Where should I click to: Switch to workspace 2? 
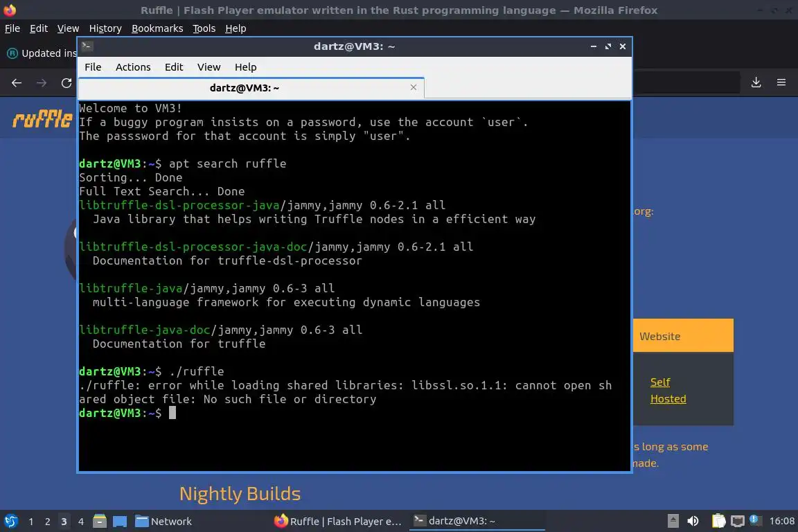(47, 522)
